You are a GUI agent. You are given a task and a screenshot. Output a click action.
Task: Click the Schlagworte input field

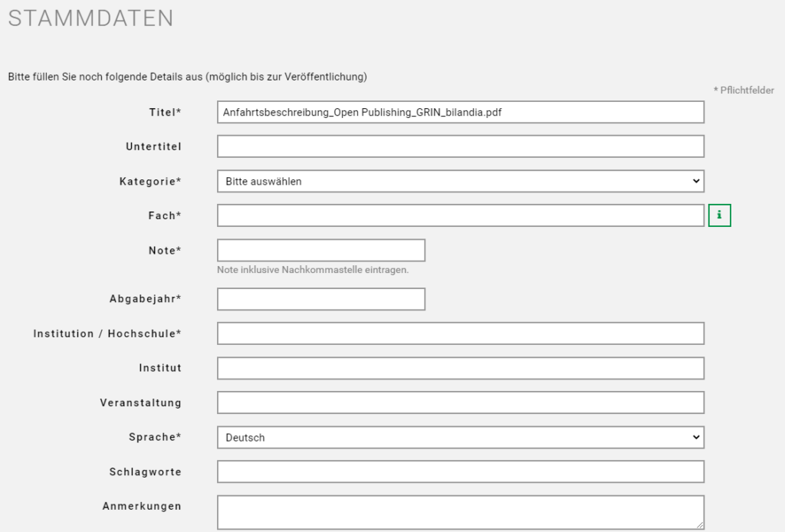tap(460, 471)
